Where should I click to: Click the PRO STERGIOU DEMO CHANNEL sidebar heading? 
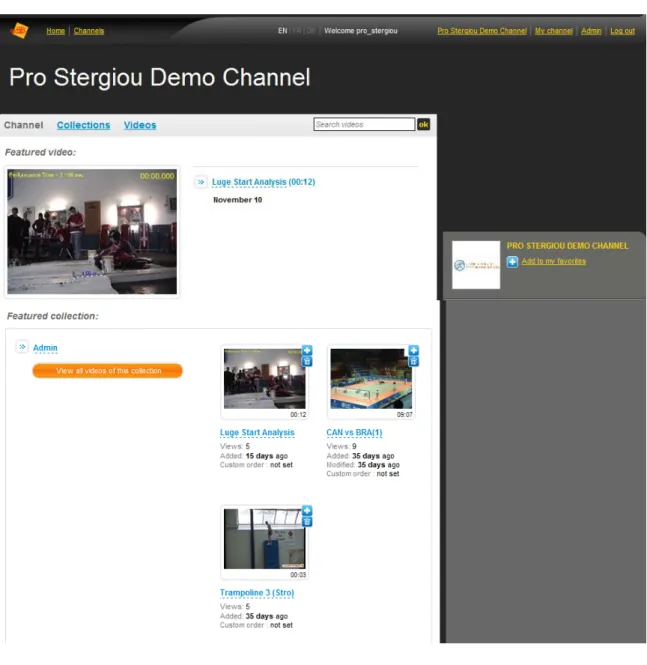(567, 246)
